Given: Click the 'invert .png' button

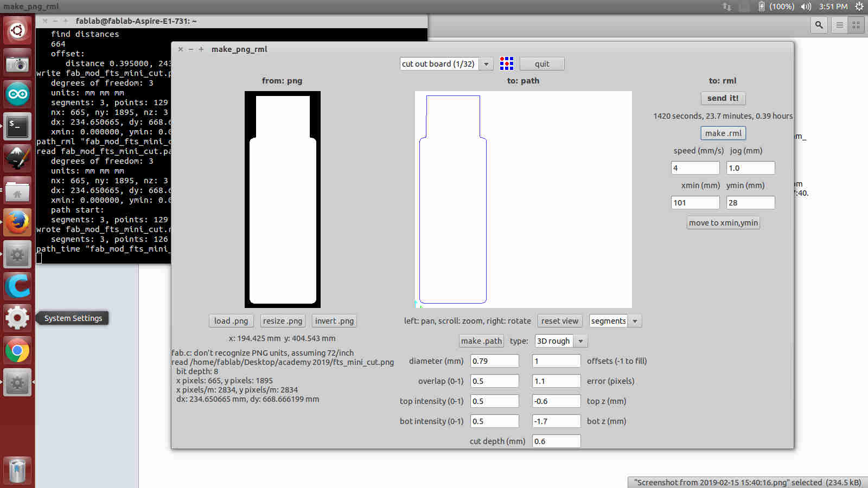Looking at the screenshot, I should 334,321.
